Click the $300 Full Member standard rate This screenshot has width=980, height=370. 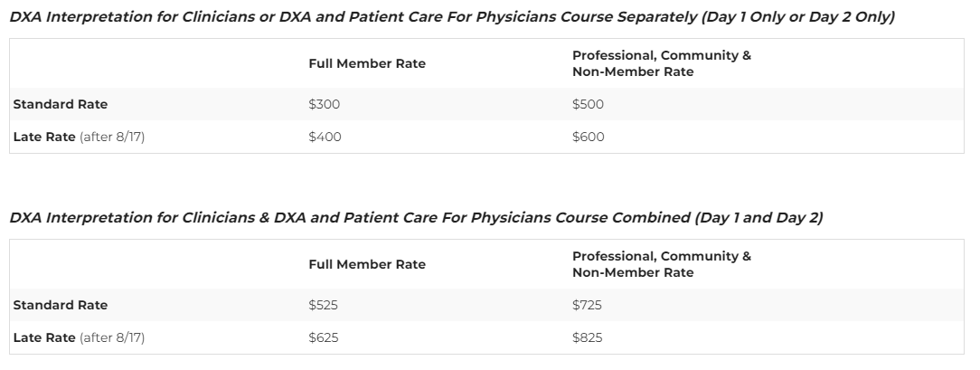[x=324, y=104]
